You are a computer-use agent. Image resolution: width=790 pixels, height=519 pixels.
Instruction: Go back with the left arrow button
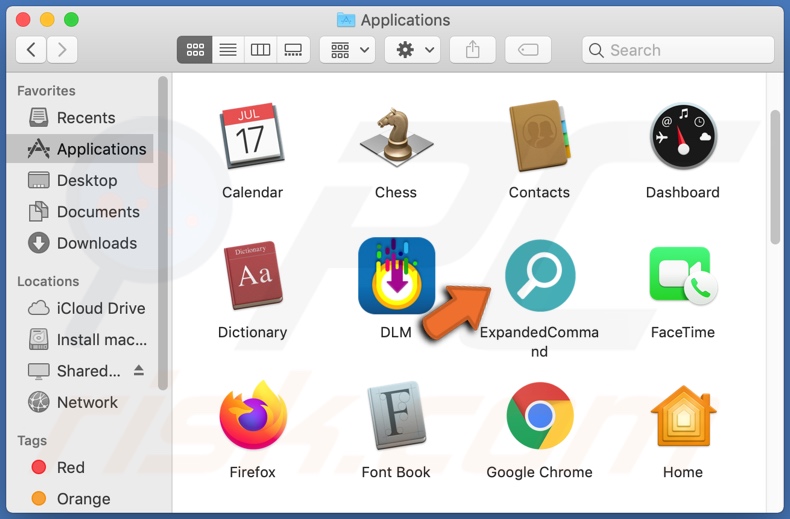31,50
